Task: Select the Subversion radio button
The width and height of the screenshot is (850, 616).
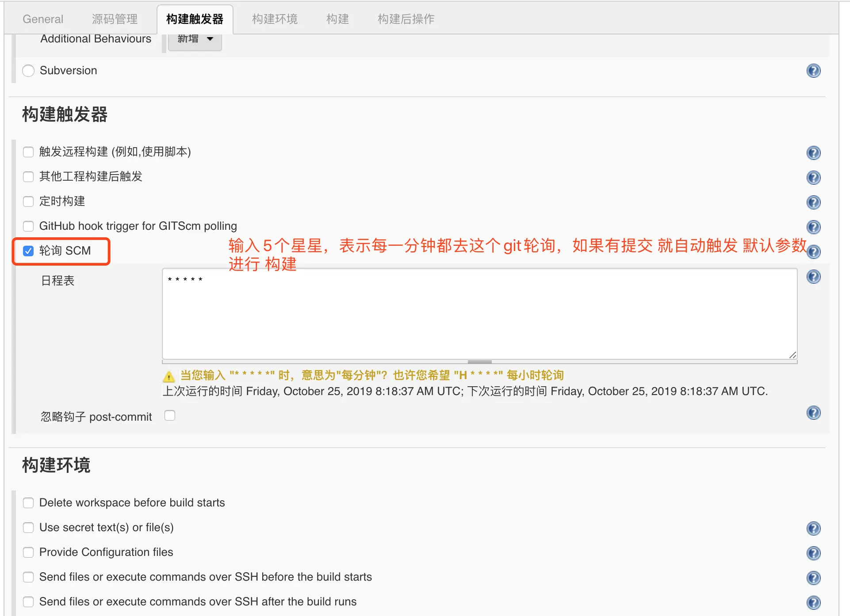Action: [28, 71]
